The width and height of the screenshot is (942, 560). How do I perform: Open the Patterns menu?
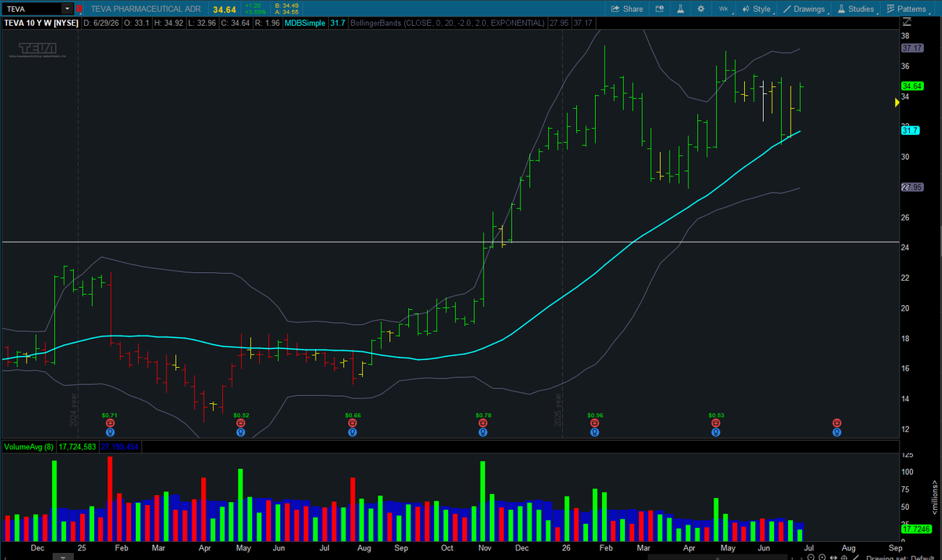[907, 9]
